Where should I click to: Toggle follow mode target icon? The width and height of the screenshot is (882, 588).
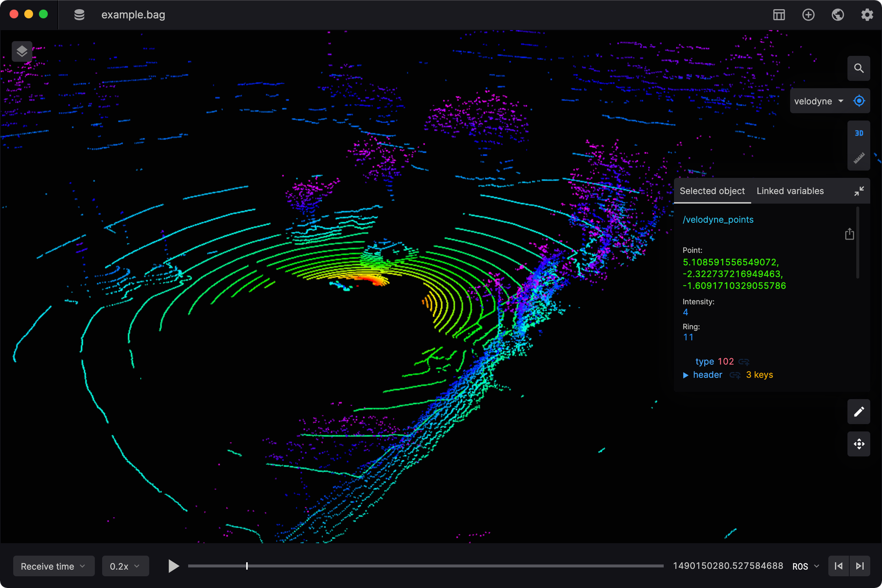[859, 101]
